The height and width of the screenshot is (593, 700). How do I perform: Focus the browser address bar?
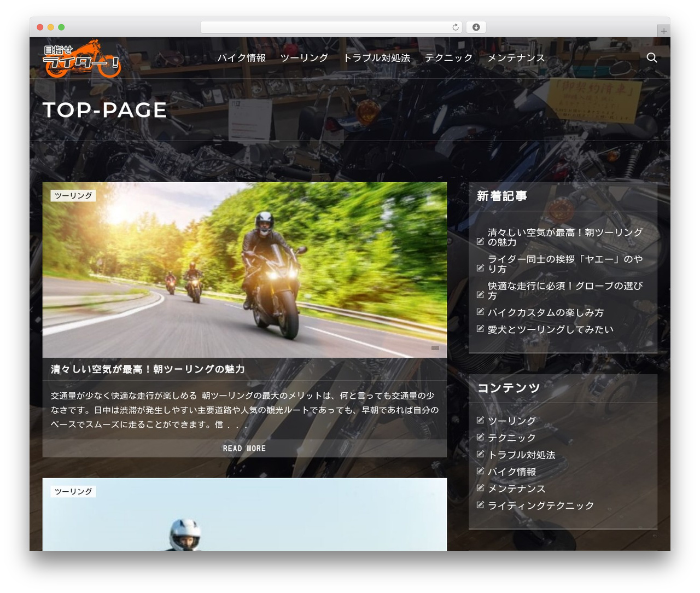coord(331,27)
